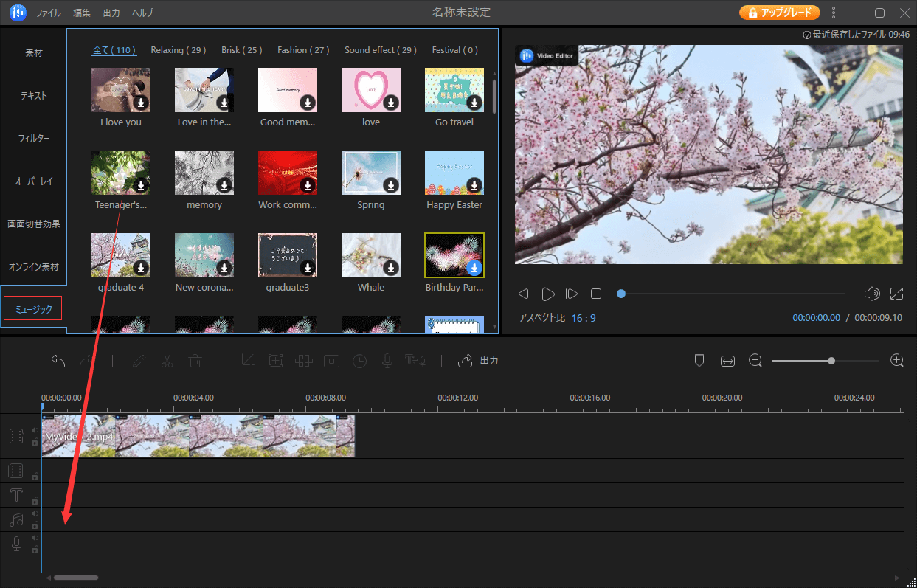This screenshot has height=588, width=917.
Task: Lock the voiceover microphone track
Action: [x=35, y=550]
